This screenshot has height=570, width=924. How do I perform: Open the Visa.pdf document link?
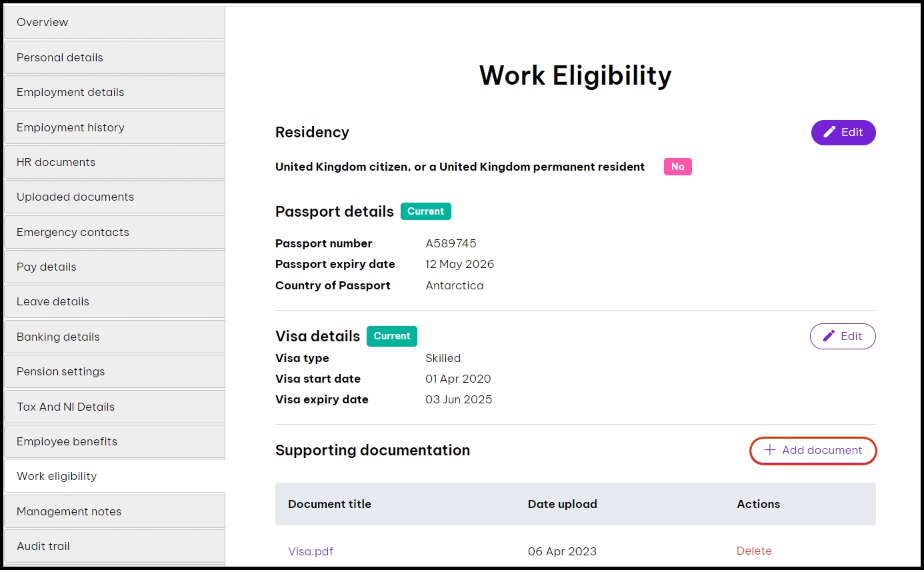click(x=311, y=551)
